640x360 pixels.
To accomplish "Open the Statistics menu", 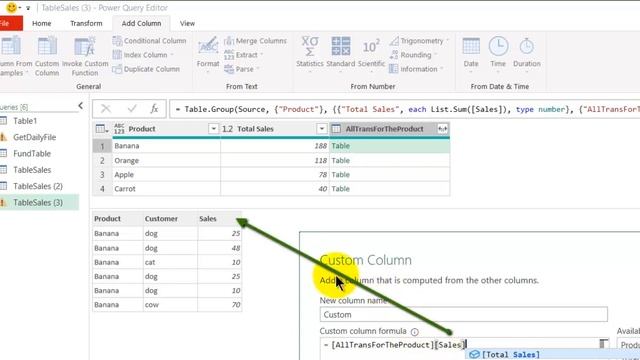I will pos(310,53).
